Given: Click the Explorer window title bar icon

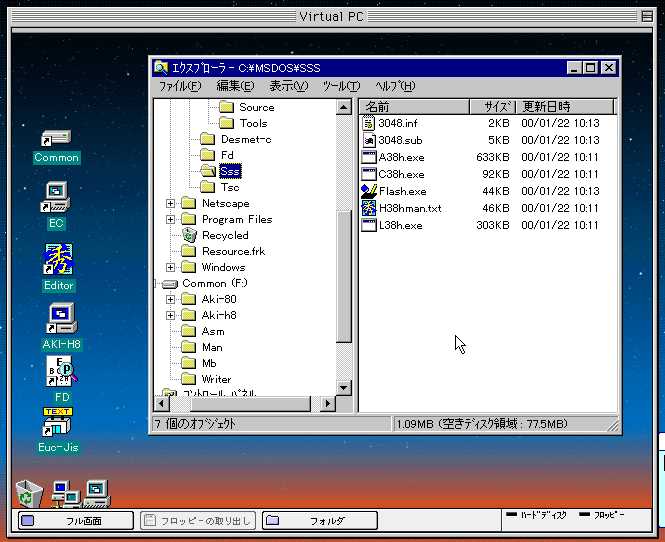Looking at the screenshot, I should coord(161,67).
